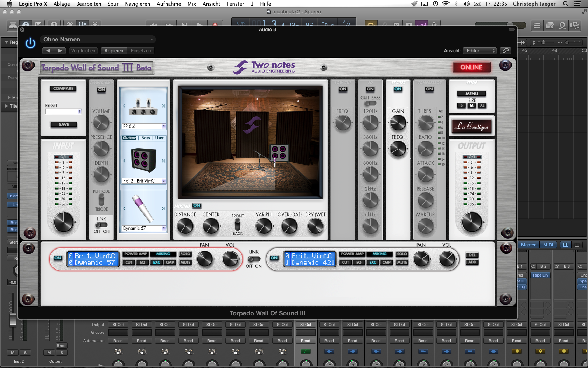Click the plugin link chain icon
588x368 pixels.
point(505,50)
